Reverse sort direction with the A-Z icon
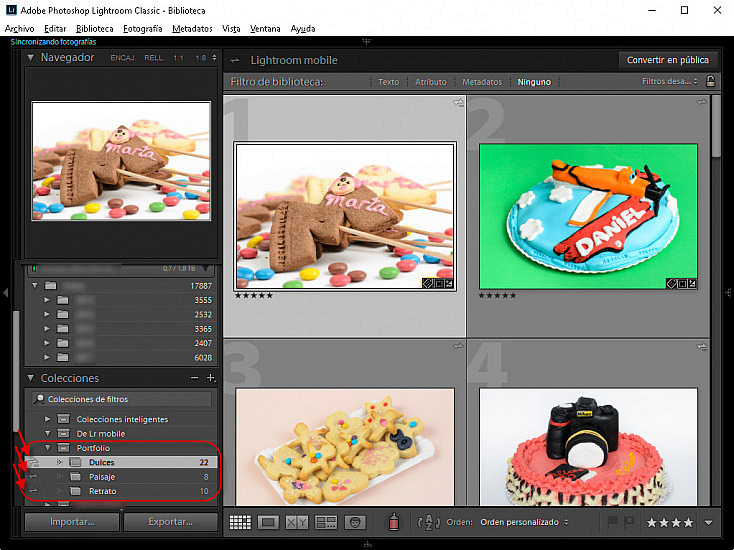Viewport: 734px width, 550px height. (x=428, y=522)
